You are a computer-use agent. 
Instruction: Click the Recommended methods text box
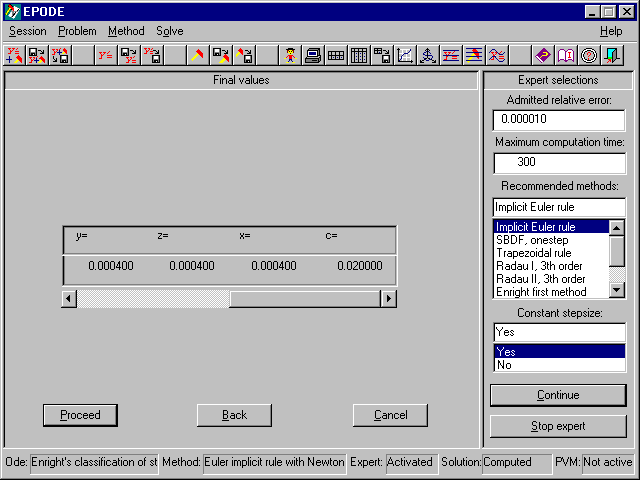coord(559,207)
